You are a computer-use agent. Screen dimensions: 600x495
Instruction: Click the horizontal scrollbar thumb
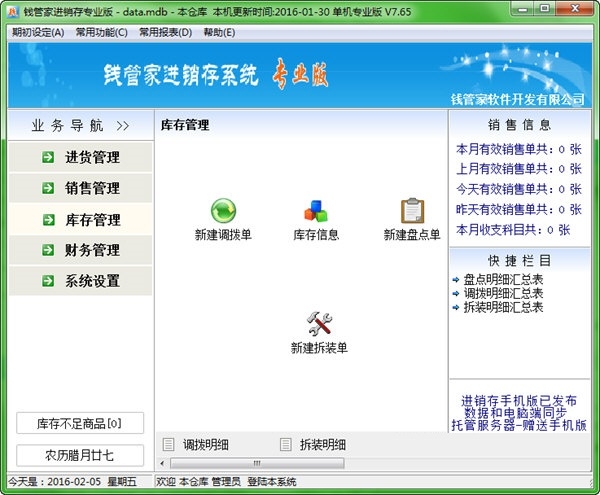257,464
